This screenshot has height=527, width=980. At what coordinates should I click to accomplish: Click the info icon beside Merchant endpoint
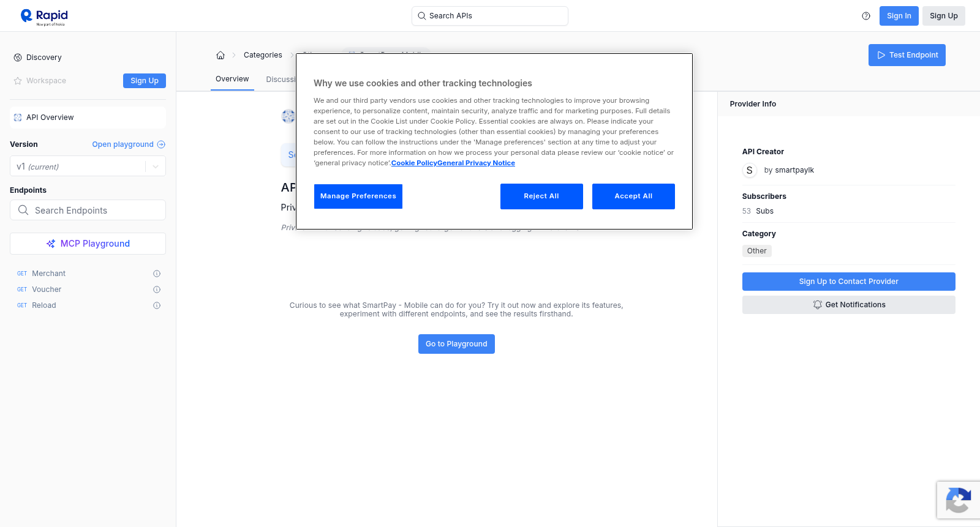[157, 274]
